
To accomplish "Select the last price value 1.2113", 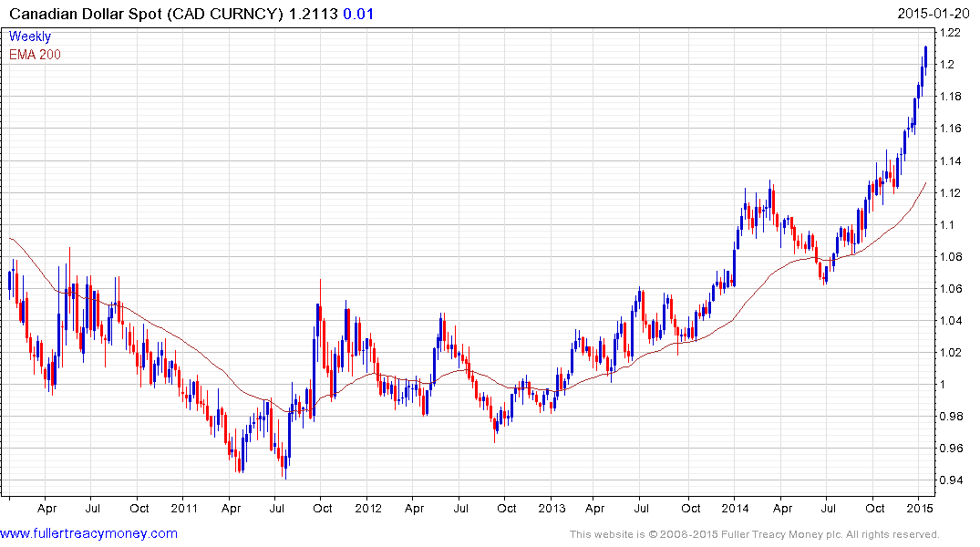I will click(x=313, y=14).
